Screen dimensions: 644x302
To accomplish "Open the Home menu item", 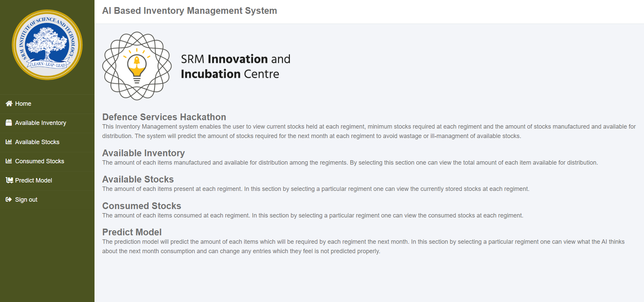I will tap(47, 104).
